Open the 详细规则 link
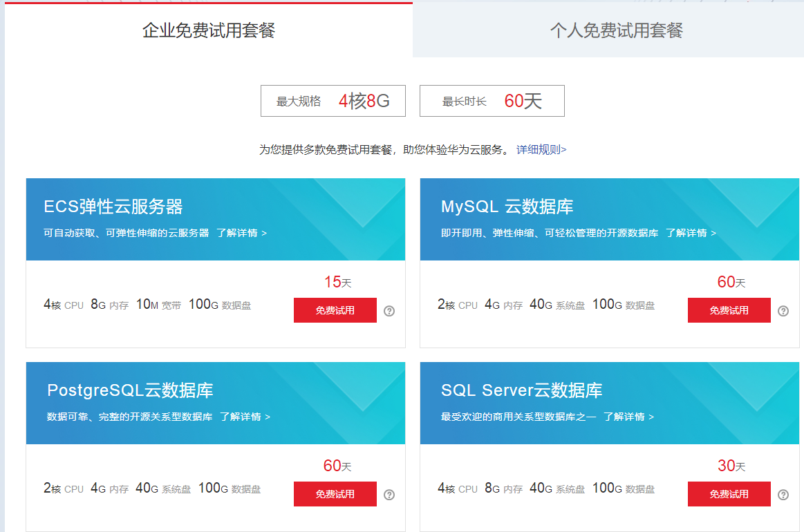This screenshot has height=532, width=804. click(x=541, y=149)
